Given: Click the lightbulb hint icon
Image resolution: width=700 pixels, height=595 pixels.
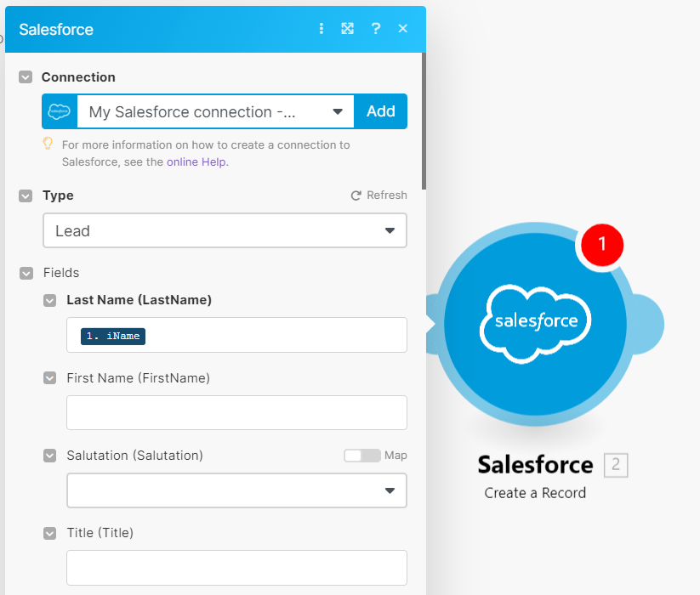Looking at the screenshot, I should [48, 144].
